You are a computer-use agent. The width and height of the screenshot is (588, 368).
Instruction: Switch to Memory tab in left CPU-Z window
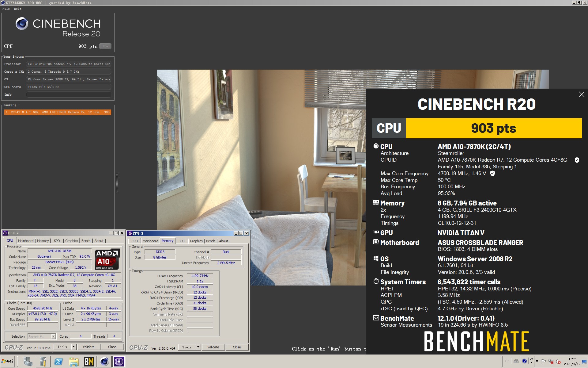pyautogui.click(x=43, y=241)
